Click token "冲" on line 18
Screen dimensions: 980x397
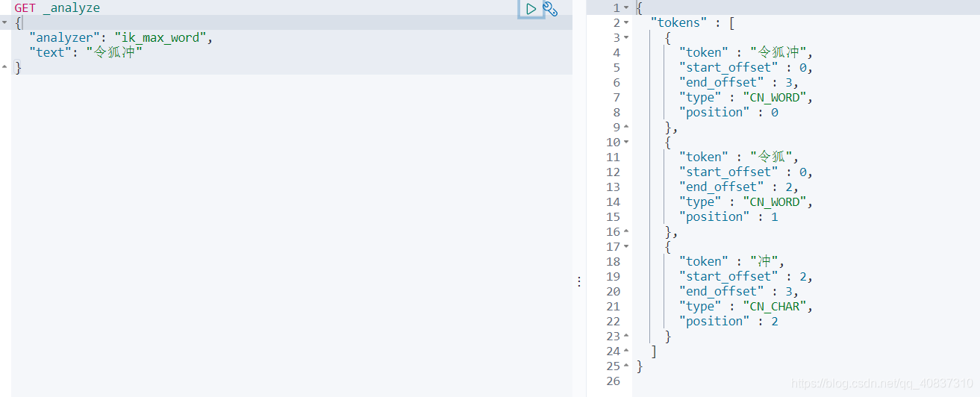point(765,262)
